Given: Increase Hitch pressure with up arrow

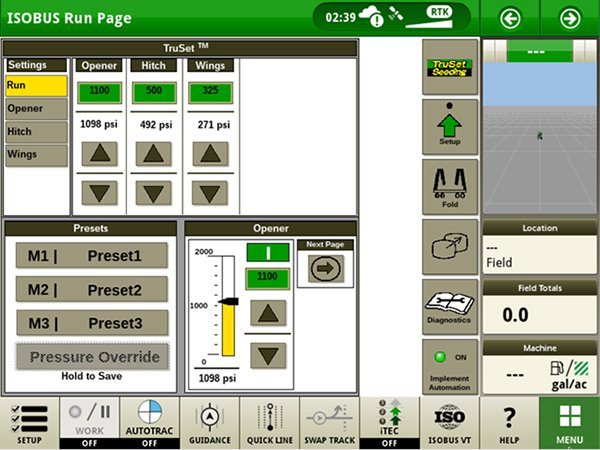Looking at the screenshot, I should coord(154,154).
